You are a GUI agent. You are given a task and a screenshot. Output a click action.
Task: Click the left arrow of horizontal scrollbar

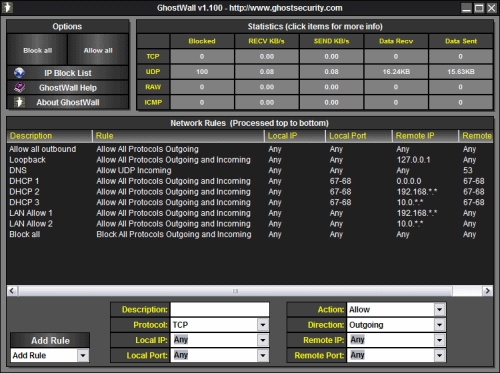coord(12,291)
